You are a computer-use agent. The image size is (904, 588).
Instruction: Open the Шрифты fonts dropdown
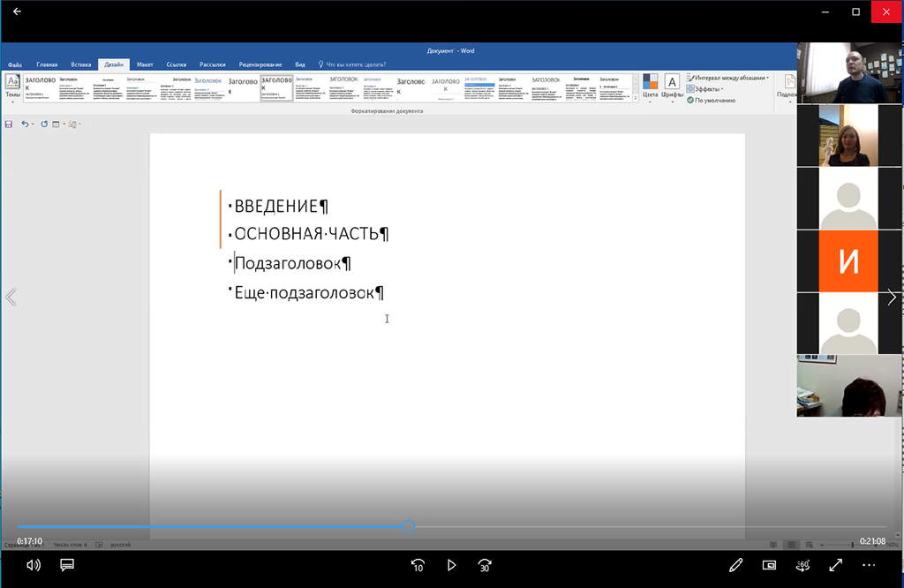pos(672,88)
